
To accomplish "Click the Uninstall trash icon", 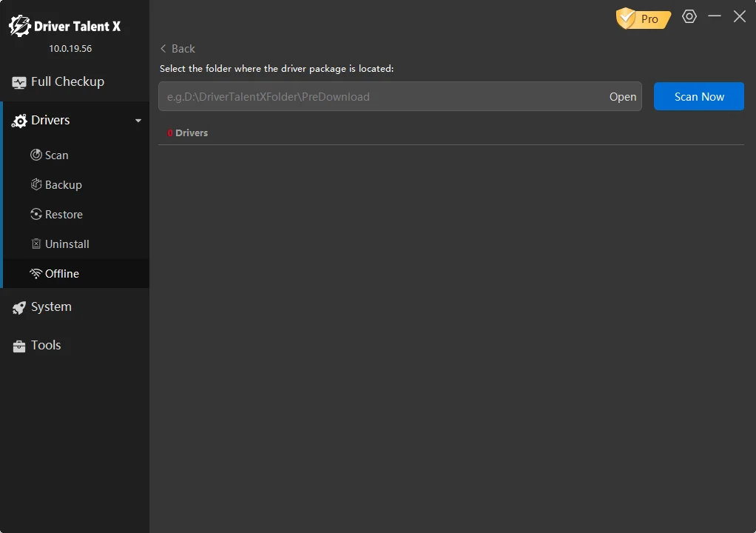I will (36, 244).
